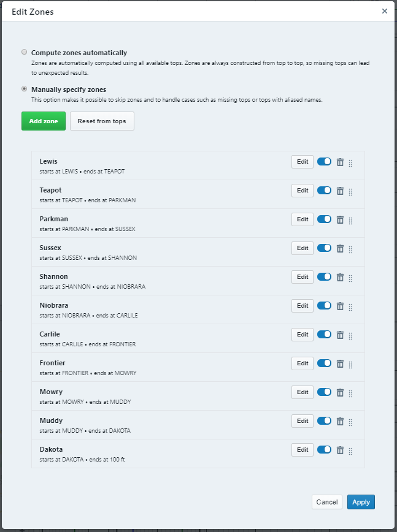Apply the zone changes
397x532 pixels.
pos(361,502)
